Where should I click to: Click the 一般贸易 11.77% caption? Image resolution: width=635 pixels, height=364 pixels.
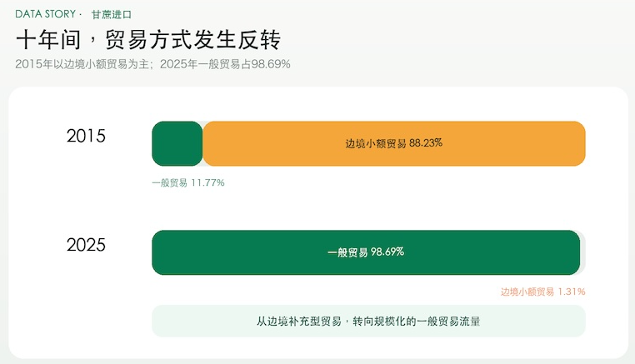click(x=187, y=183)
